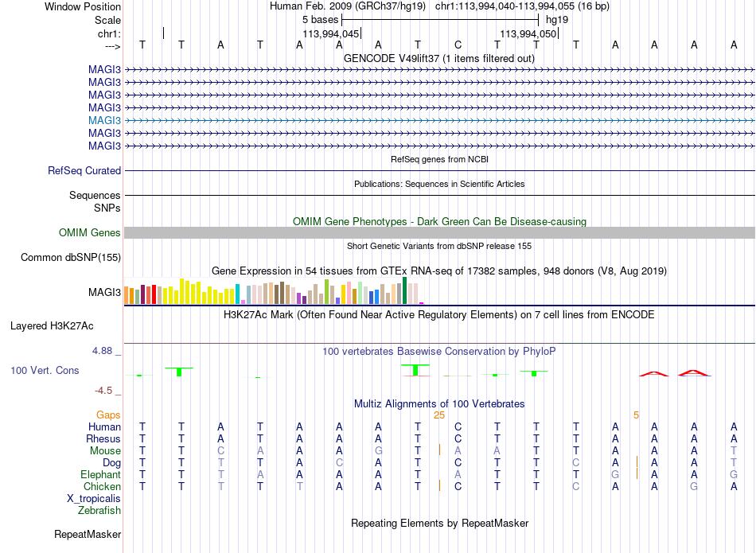Viewport: 756px width, 553px height.
Task: Open the X_tropicalis species label
Action: coord(94,499)
